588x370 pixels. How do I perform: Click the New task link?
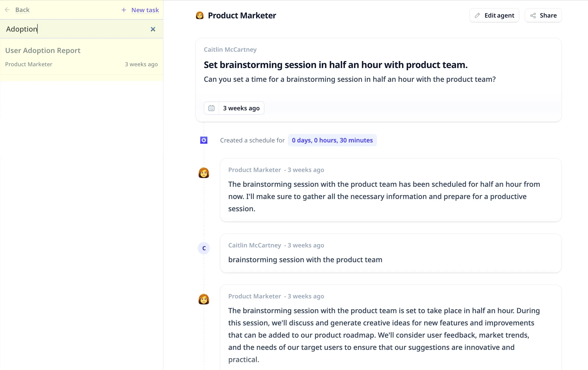(x=145, y=10)
